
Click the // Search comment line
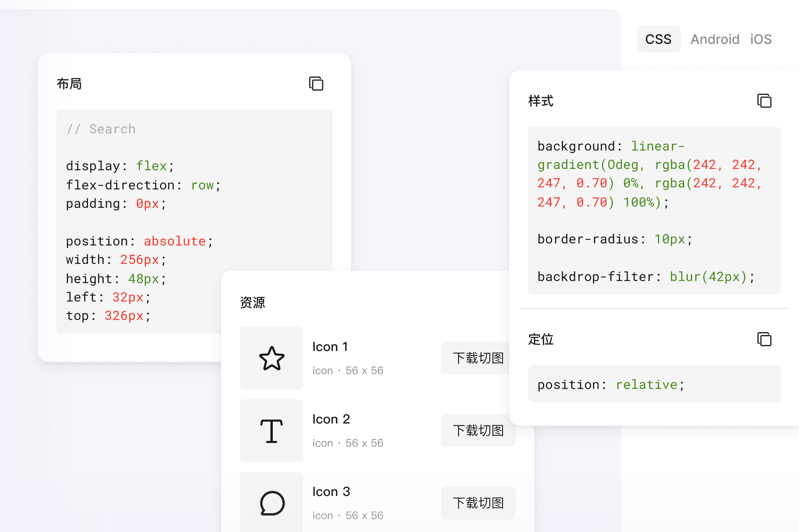(101, 129)
